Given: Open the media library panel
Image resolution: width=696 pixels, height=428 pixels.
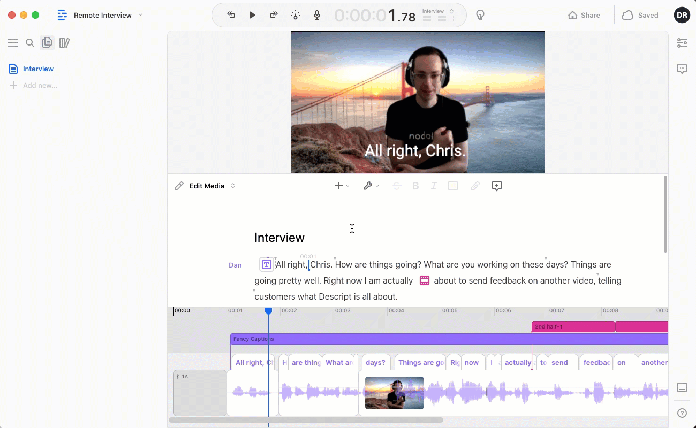Looking at the screenshot, I should [x=64, y=43].
